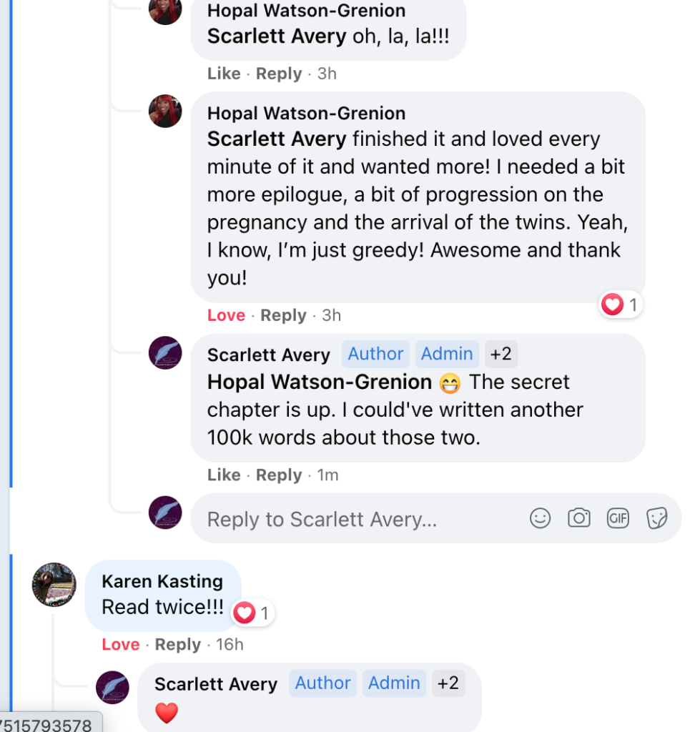This screenshot has width=700, height=732.
Task: Open the GIF picker in reply box
Action: tap(617, 518)
